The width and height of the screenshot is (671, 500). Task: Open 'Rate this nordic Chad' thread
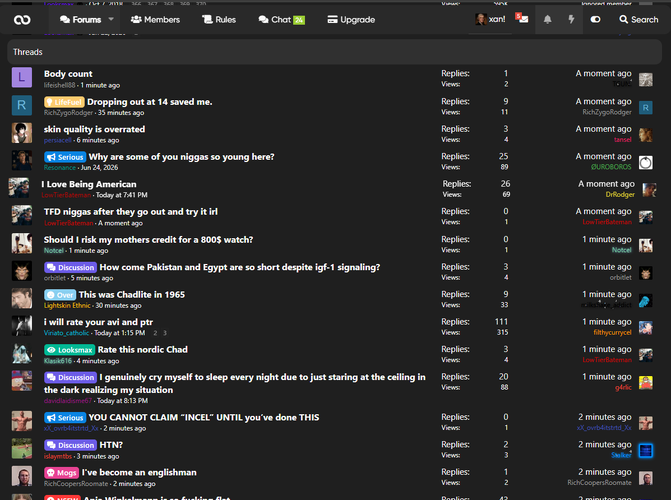143,350
